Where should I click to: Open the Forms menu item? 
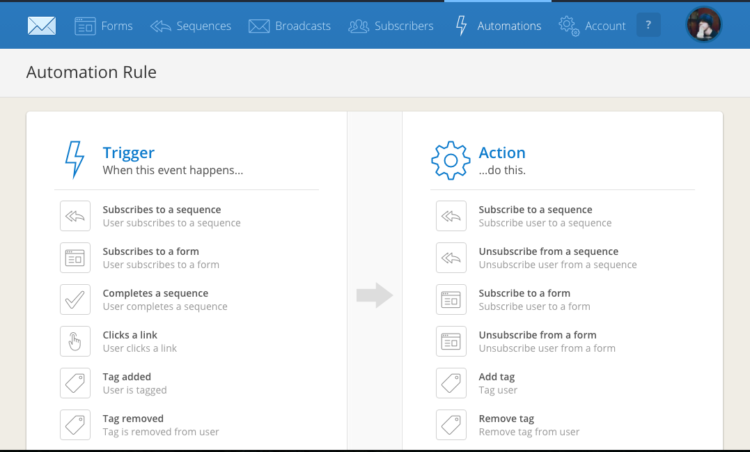[x=103, y=26]
